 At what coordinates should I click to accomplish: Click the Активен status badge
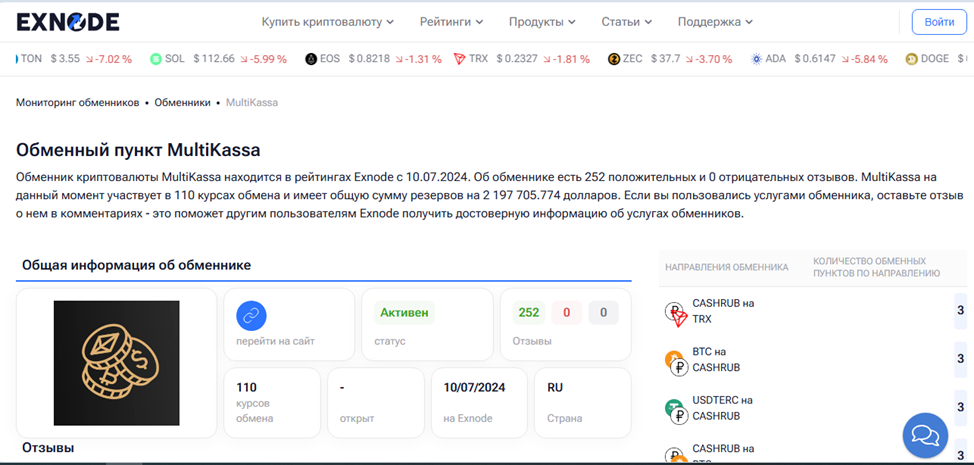(x=404, y=312)
